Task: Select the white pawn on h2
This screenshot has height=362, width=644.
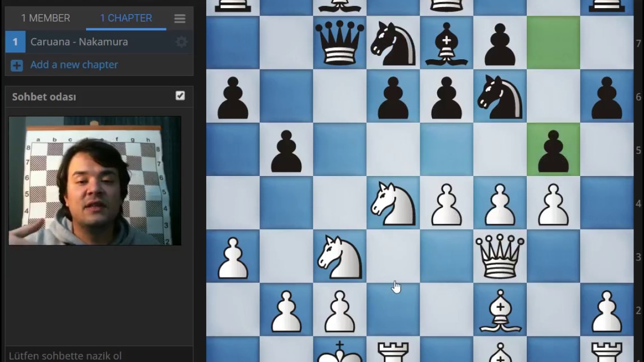Action: pyautogui.click(x=606, y=310)
